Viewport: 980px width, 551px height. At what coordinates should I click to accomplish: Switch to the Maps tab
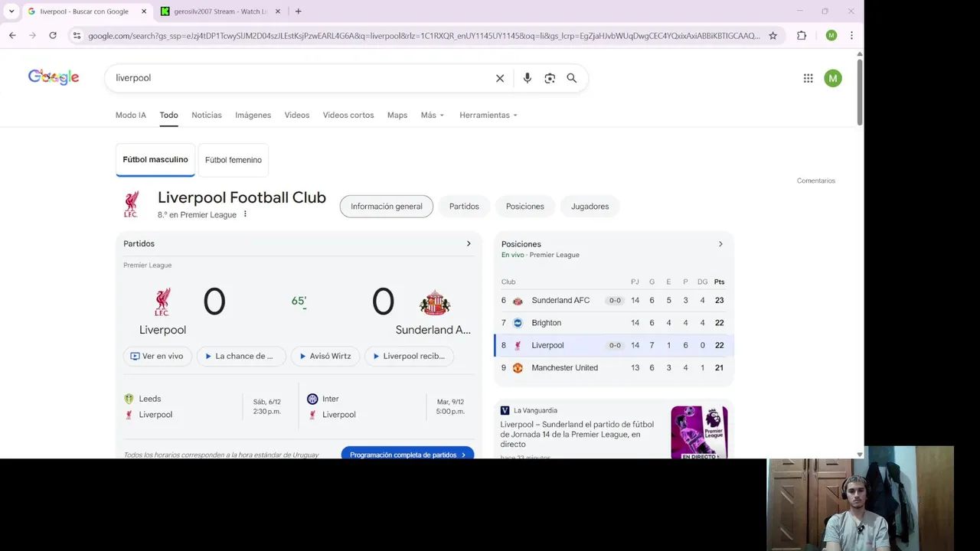click(397, 115)
